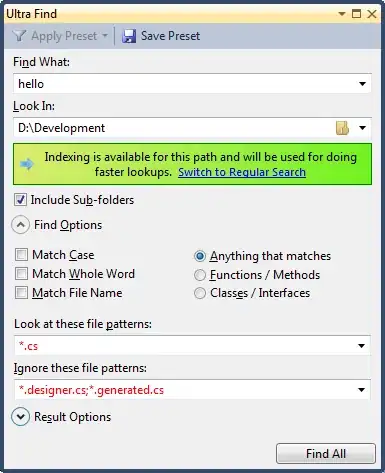
Task: Open the Find What dropdown list
Action: click(362, 84)
